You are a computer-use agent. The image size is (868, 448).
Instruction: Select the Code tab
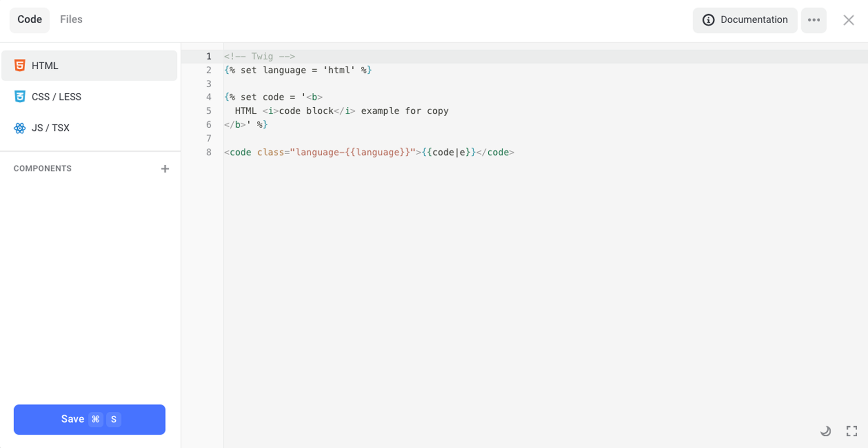click(x=30, y=19)
